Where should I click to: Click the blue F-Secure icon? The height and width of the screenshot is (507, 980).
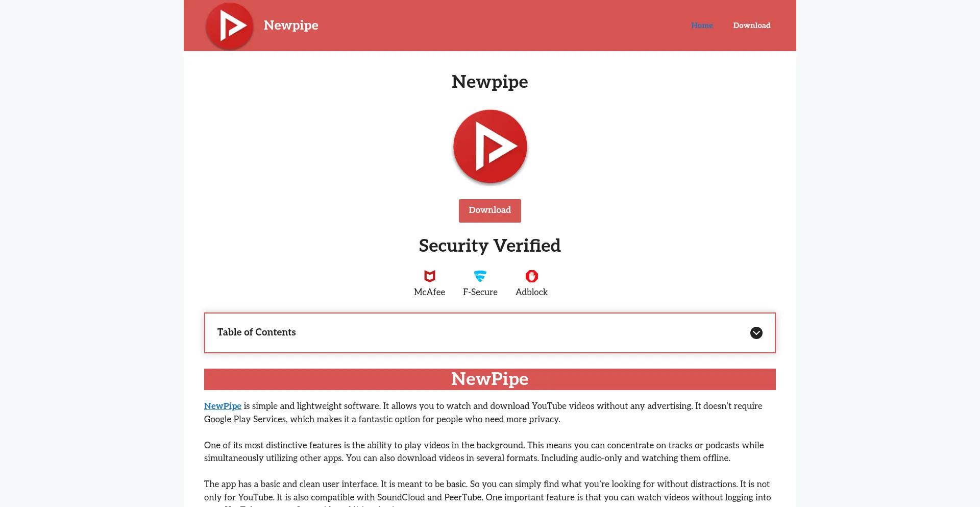(x=480, y=276)
